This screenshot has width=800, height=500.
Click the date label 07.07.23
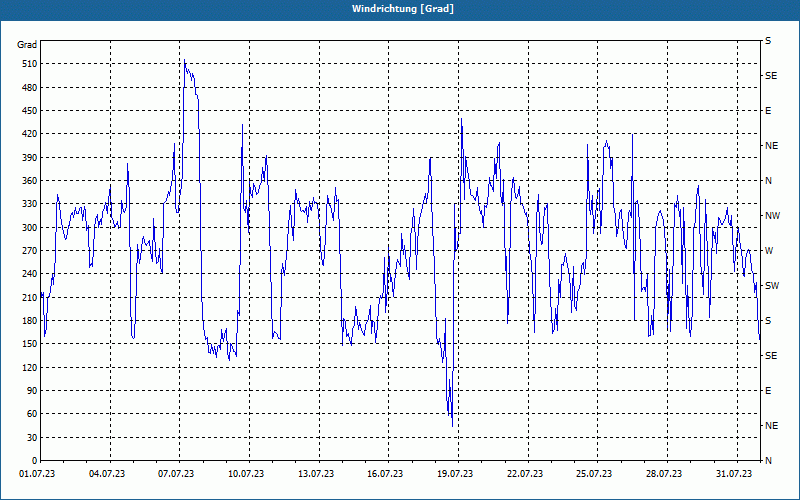[x=176, y=474]
